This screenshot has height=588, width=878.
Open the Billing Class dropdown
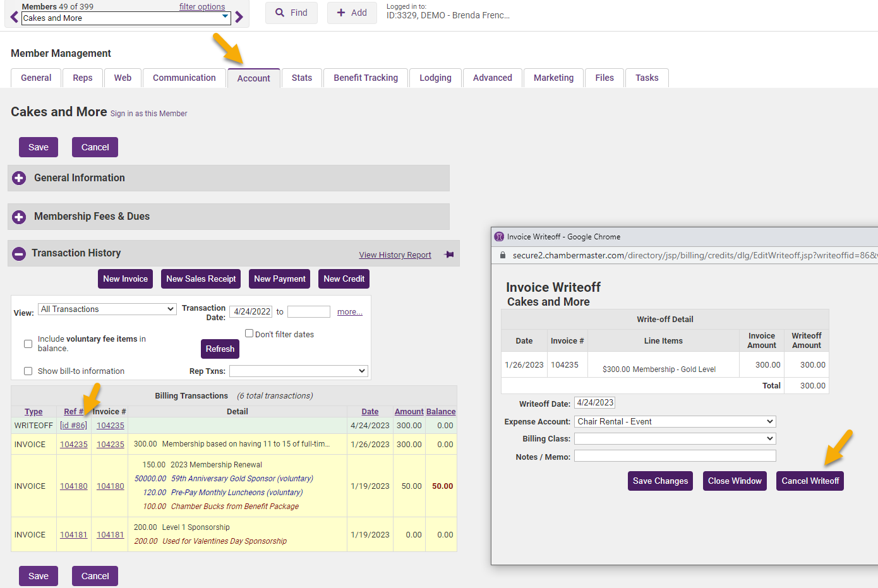675,438
